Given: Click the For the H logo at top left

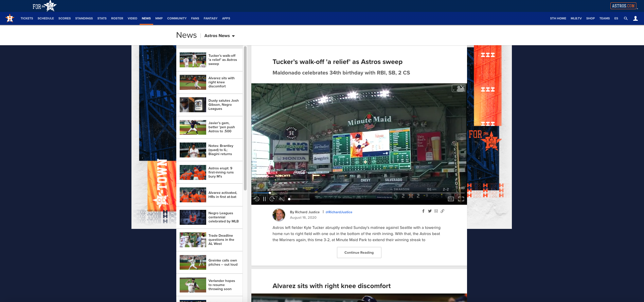Looking at the screenshot, I should pyautogui.click(x=44, y=6).
